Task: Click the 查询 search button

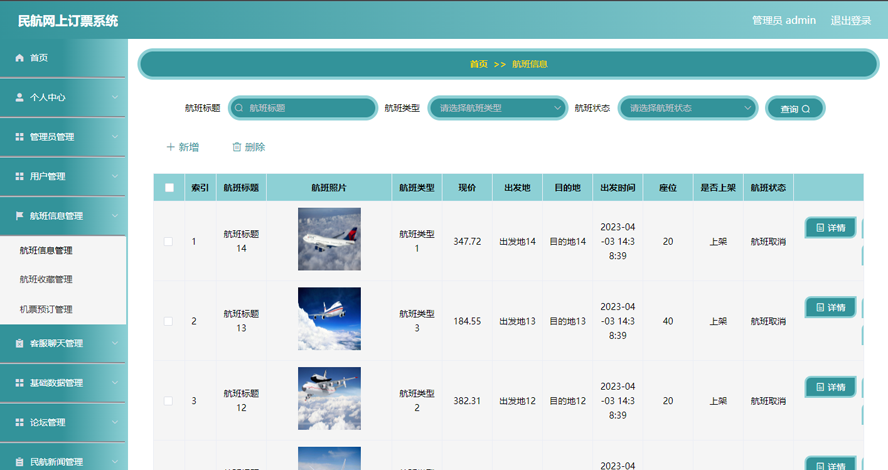Action: [795, 108]
